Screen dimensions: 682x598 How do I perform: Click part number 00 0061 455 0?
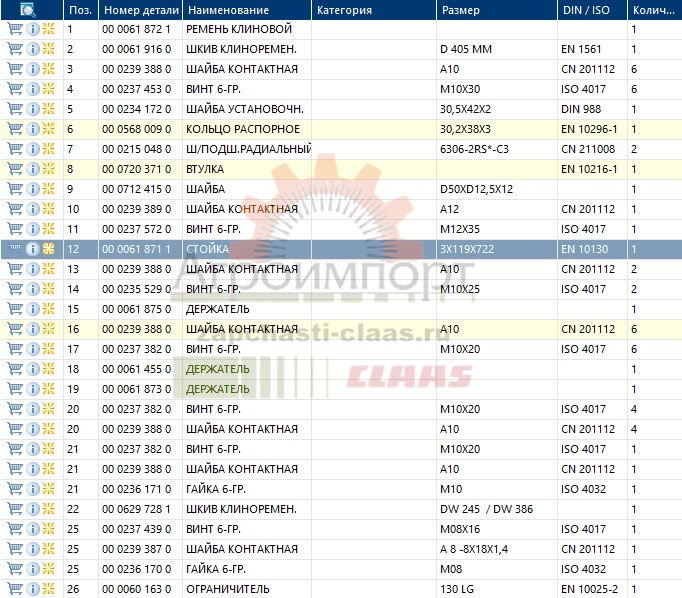click(137, 369)
